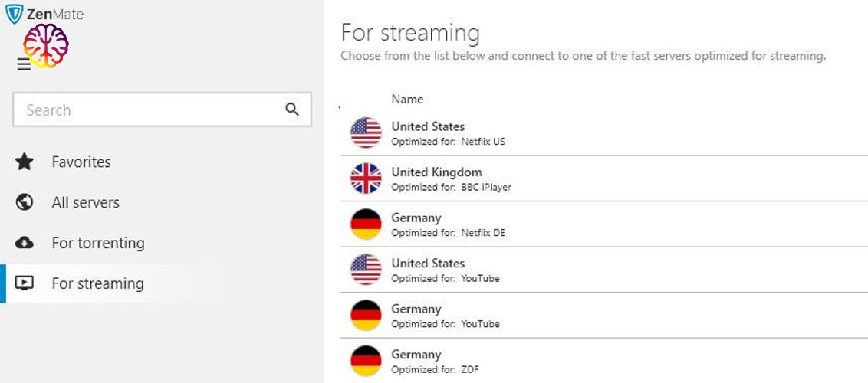
Task: Click the For streaming page heading
Action: click(410, 33)
